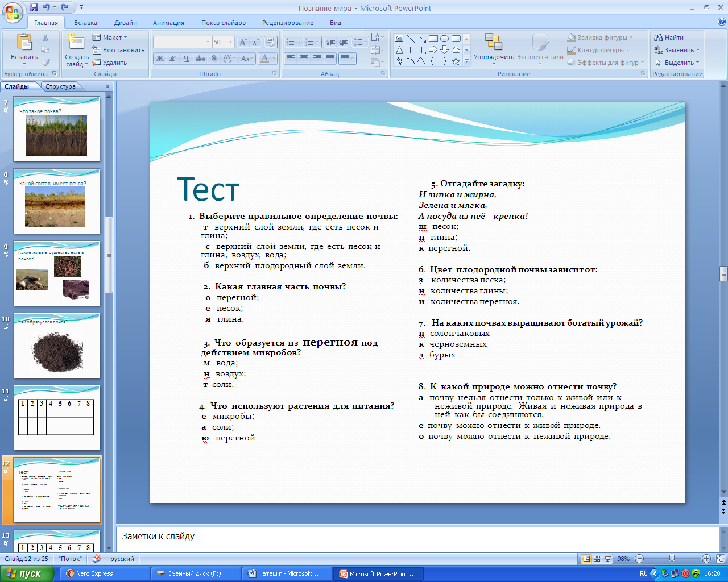Select the Text Box shape
Screen dimensions: 728x582
click(399, 38)
